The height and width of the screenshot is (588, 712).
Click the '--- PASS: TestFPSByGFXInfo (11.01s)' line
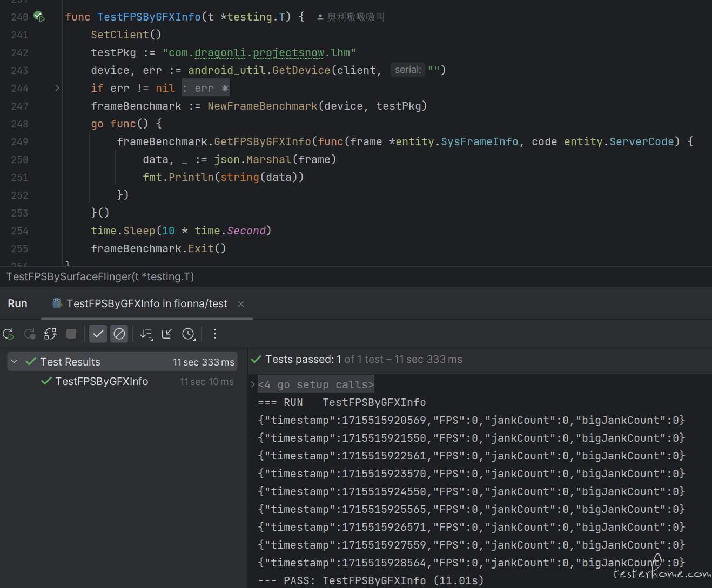[371, 580]
